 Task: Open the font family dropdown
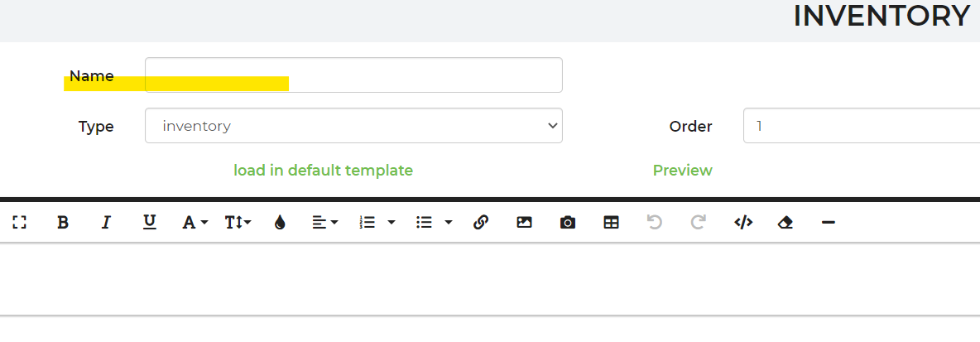(195, 222)
